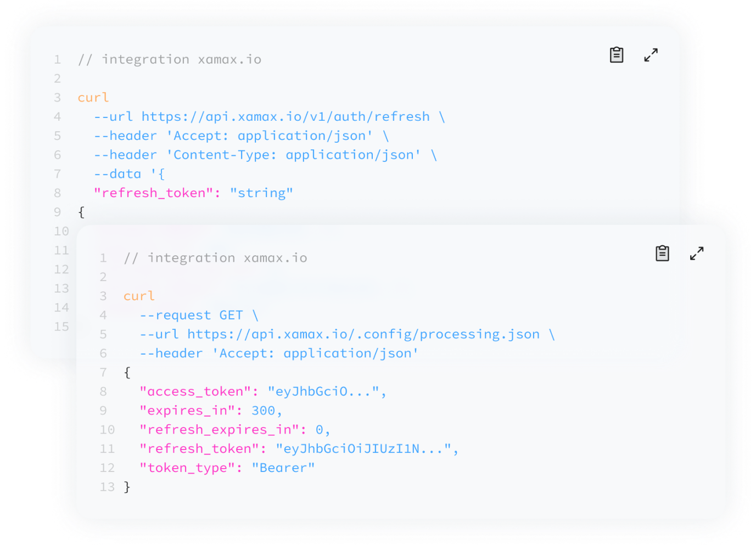
Task: Click line number 13 in front panel
Action: (107, 487)
